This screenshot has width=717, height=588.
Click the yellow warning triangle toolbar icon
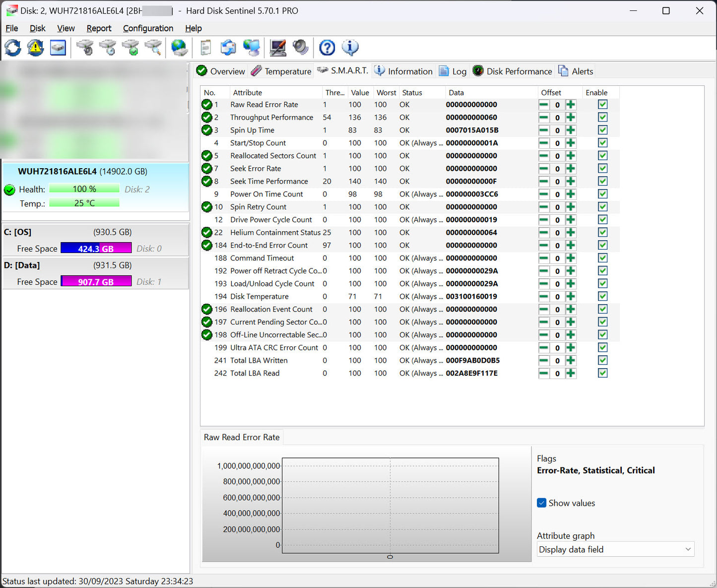click(35, 48)
